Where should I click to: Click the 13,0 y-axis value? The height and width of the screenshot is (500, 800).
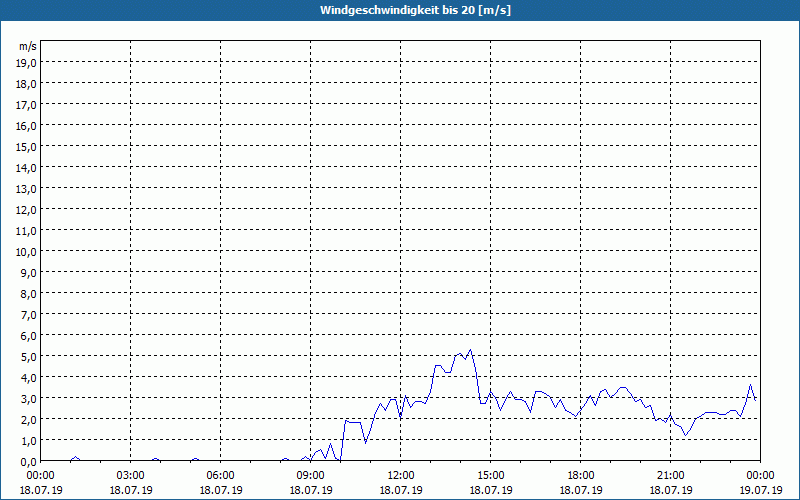(27, 188)
